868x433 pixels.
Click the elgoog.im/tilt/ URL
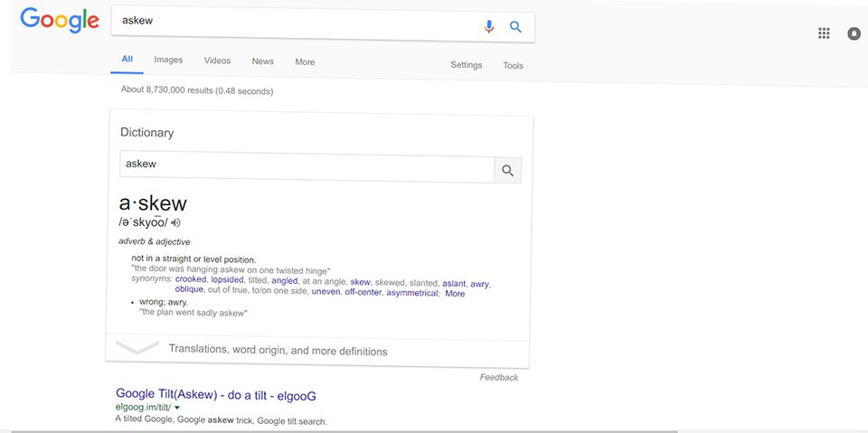tap(144, 407)
